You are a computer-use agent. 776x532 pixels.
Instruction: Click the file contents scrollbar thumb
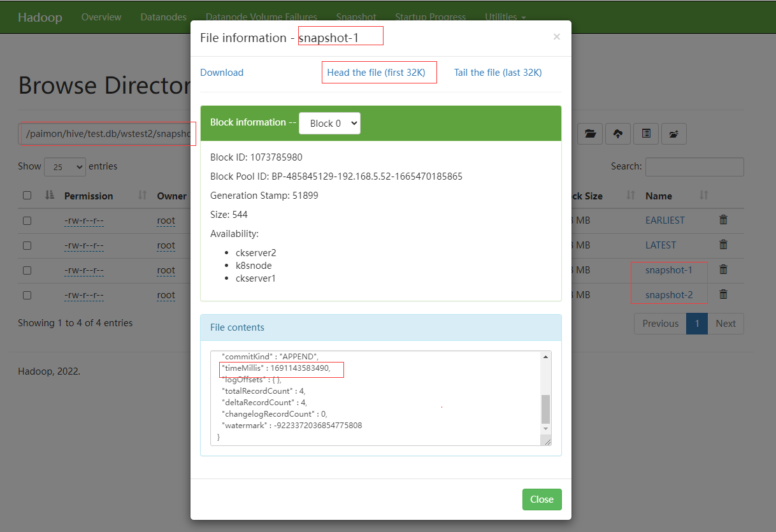(545, 409)
